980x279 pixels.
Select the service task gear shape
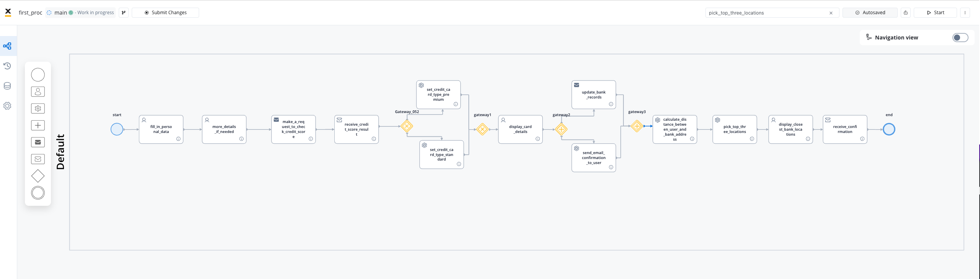pyautogui.click(x=38, y=108)
